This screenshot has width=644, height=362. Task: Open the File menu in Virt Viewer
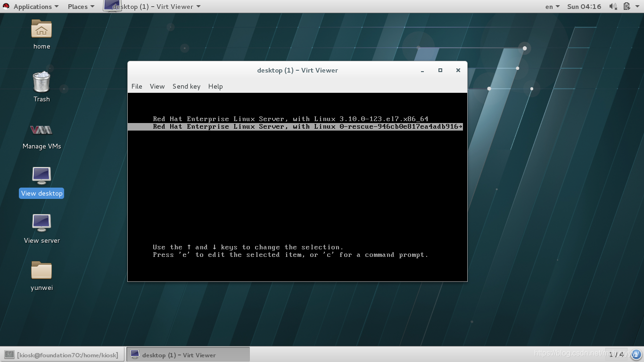(x=137, y=86)
